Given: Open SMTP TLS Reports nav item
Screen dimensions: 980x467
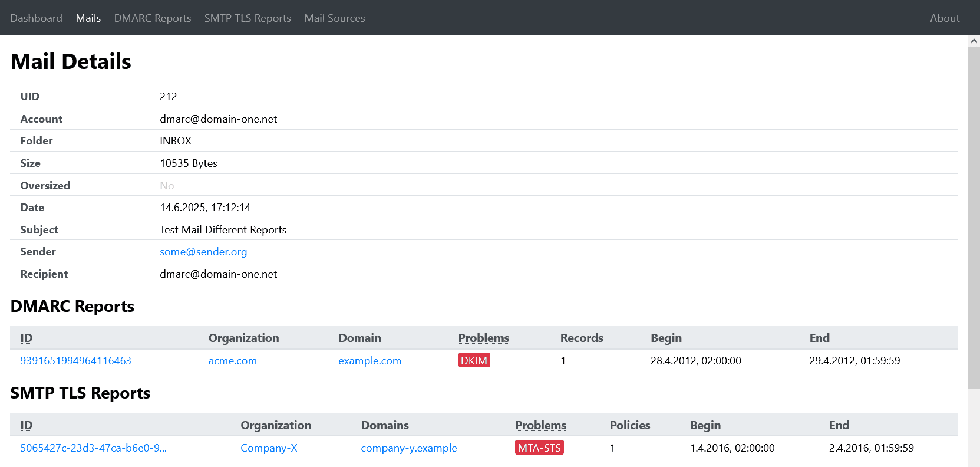Looking at the screenshot, I should (x=248, y=18).
